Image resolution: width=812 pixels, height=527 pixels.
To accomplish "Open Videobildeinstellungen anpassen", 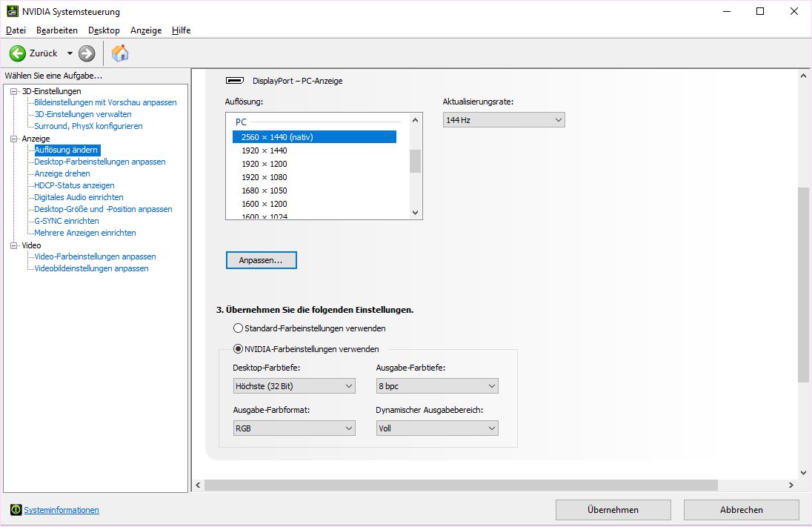I will click(x=91, y=269).
